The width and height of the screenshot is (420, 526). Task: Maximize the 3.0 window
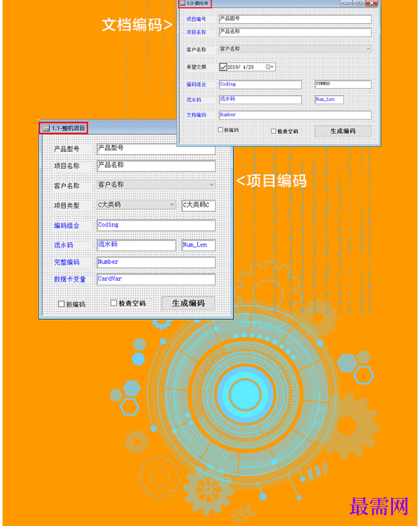pos(358,3)
